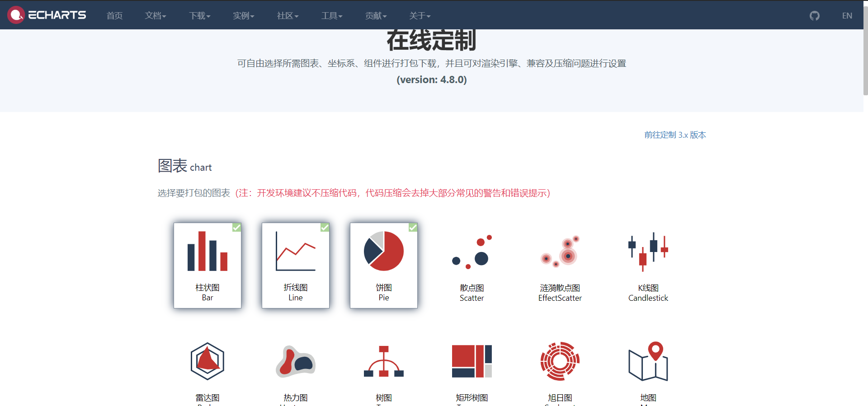Screen dimensions: 868x406
Task: Switch language with the EN button
Action: (847, 16)
